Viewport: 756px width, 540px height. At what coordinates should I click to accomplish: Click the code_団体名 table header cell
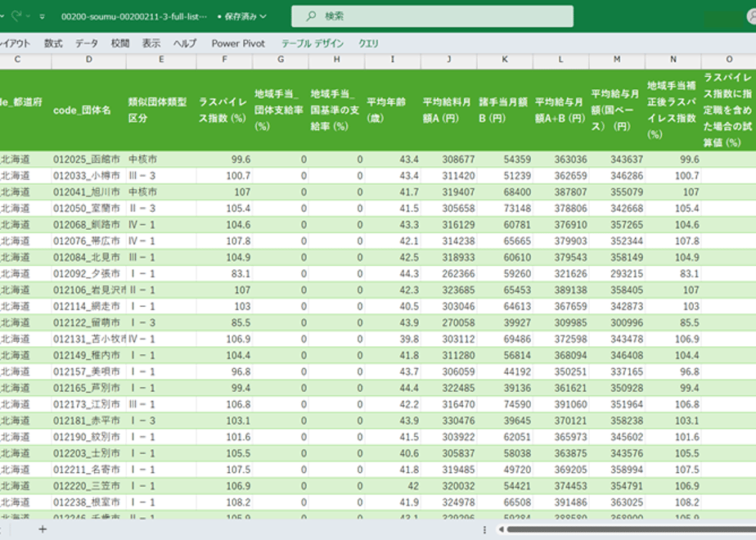point(88,110)
